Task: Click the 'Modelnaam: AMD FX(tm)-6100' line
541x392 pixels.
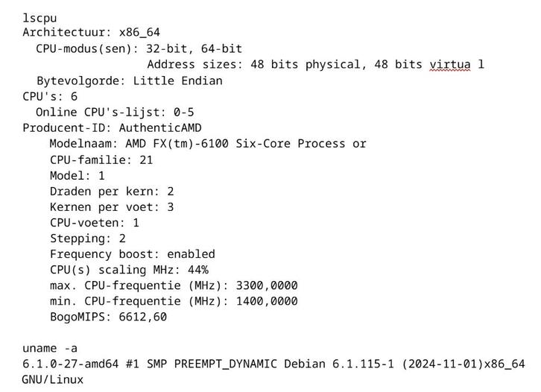Action: (x=208, y=144)
